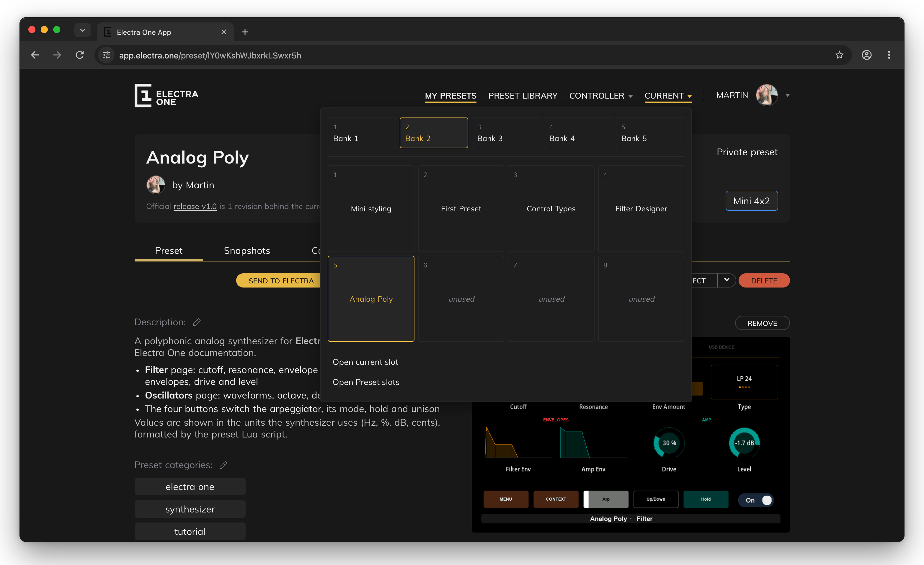
Task: Adjust the Level knob at -1.7 dB
Action: point(744,443)
